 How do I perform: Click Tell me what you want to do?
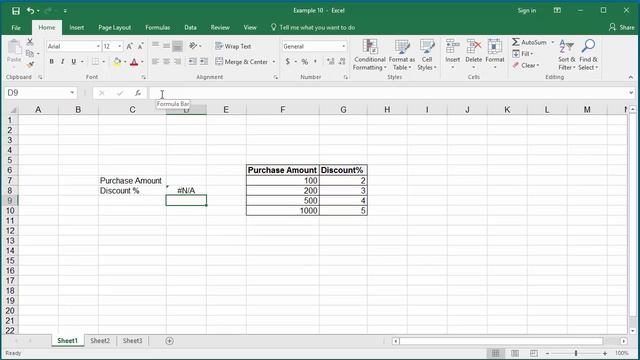[x=313, y=28]
